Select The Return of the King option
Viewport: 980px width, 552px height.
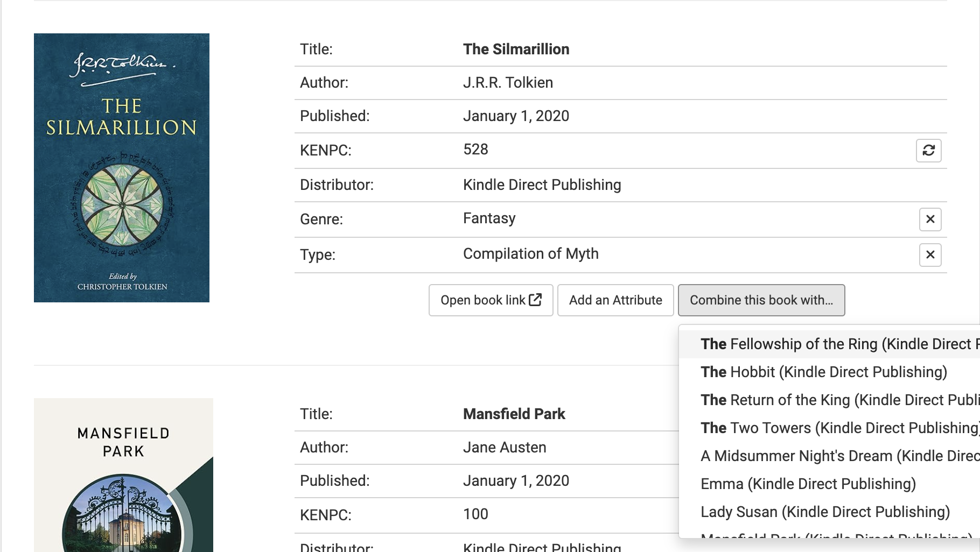[829, 400]
